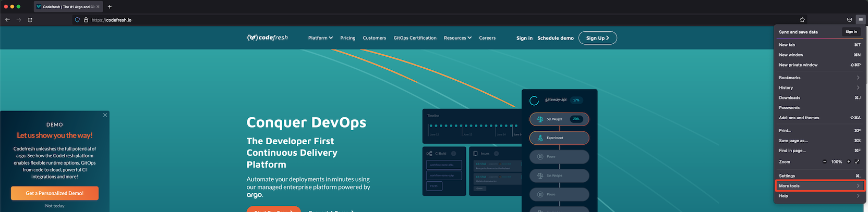Open a new tab with the plus icon
Image resolution: width=868 pixels, height=212 pixels.
[x=110, y=7]
